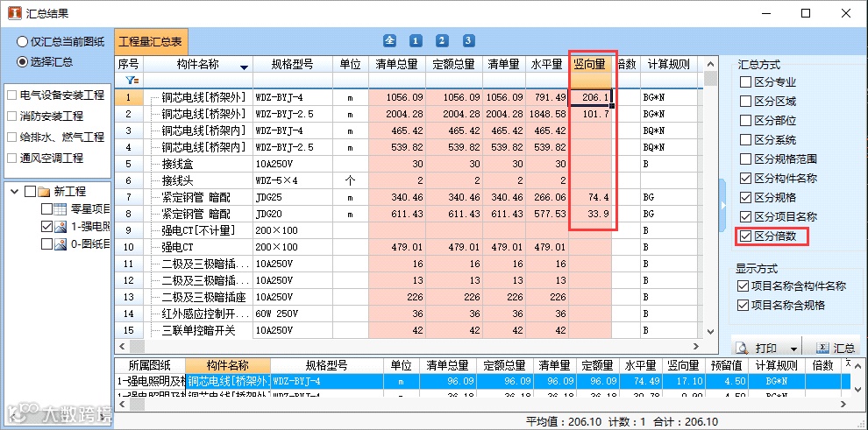This screenshot has width=868, height=430.
Task: Click the 规格型号 column header
Action: (292, 65)
